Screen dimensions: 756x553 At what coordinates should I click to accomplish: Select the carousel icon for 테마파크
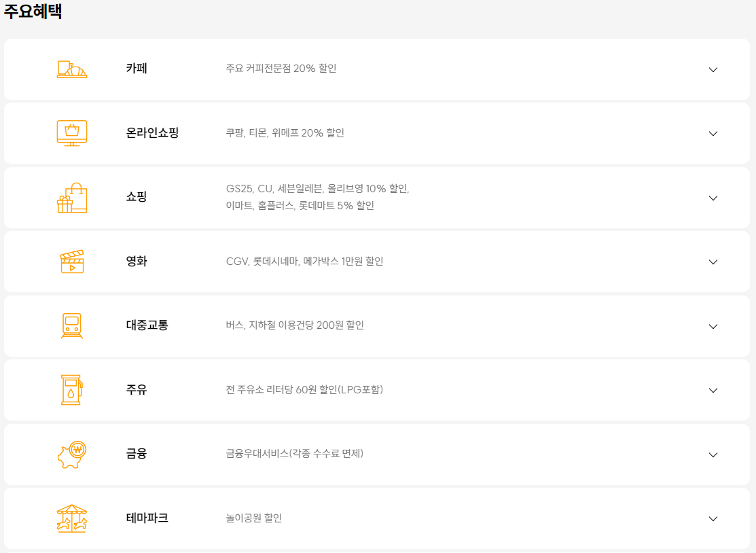pos(71,518)
